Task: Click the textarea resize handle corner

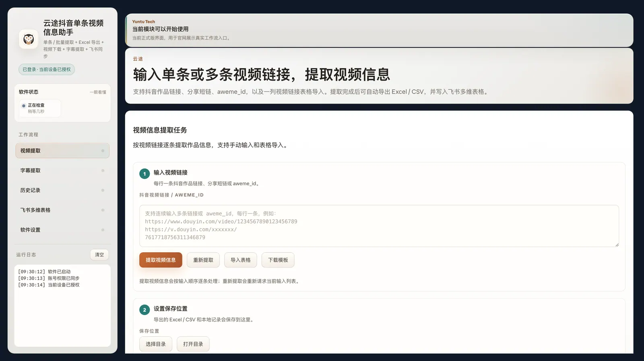Action: coord(617,245)
